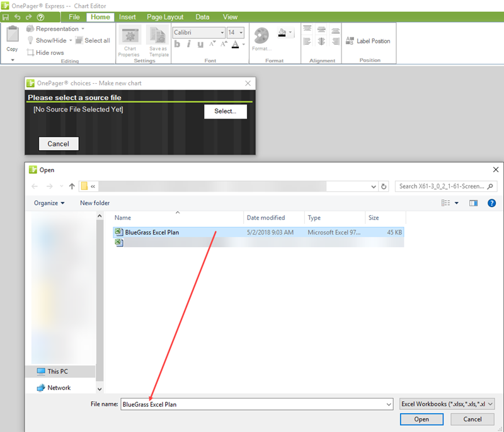Switch to the Insert ribbon tab
The image size is (504, 432).
coord(128,17)
